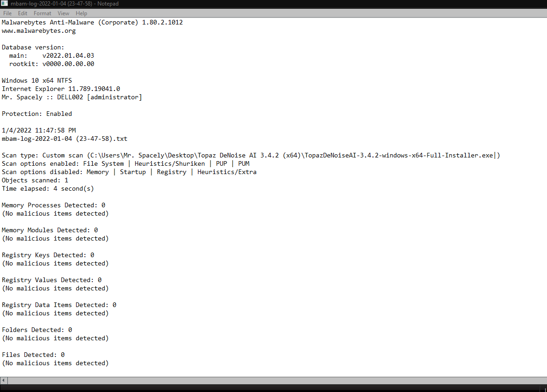Click the Notepad icon in title bar
The image size is (547, 392).
(x=4, y=4)
